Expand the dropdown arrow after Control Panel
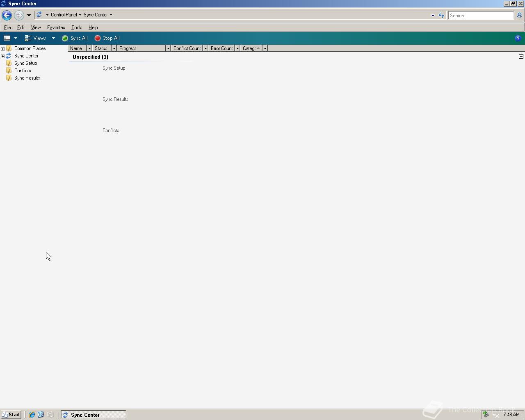The image size is (525, 420). [80, 15]
